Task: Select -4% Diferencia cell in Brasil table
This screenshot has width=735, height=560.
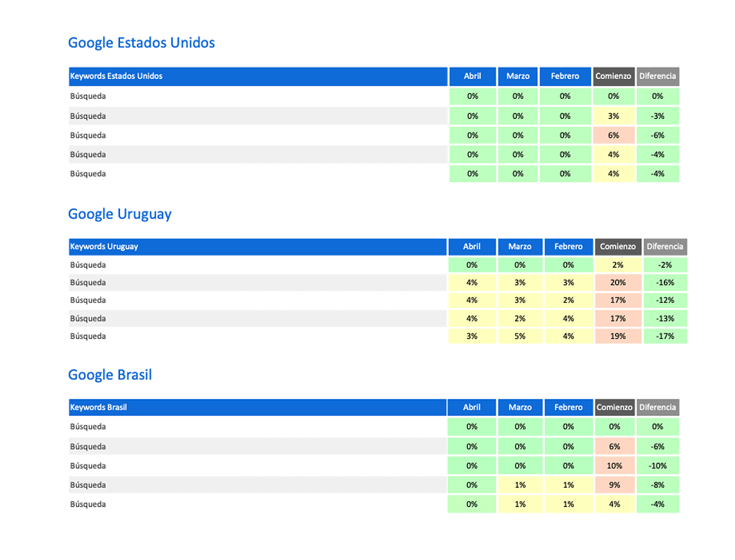Action: click(x=658, y=504)
